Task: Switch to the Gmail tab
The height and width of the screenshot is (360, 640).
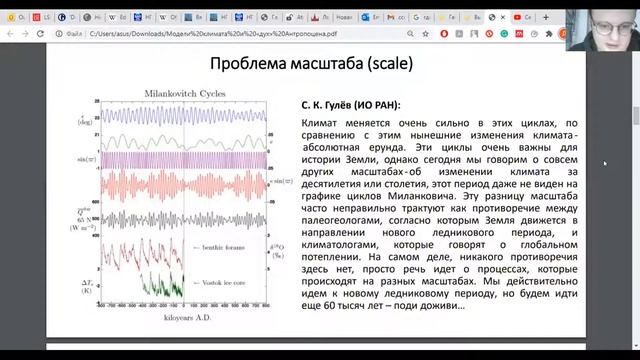Action: pyautogui.click(x=395, y=17)
